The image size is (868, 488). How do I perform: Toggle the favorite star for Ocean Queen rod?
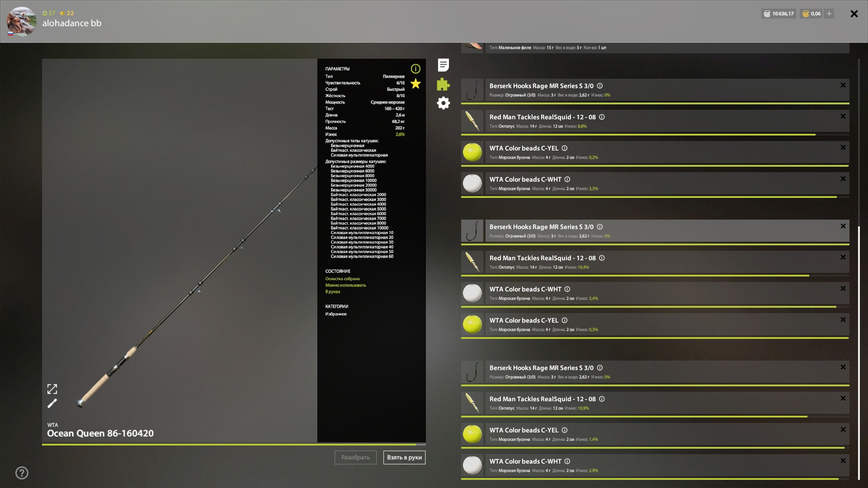click(x=415, y=84)
